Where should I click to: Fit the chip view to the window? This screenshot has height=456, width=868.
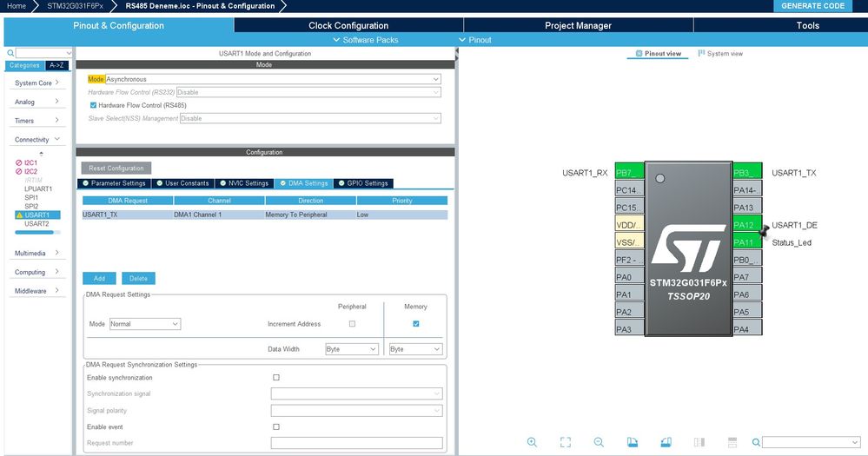565,442
